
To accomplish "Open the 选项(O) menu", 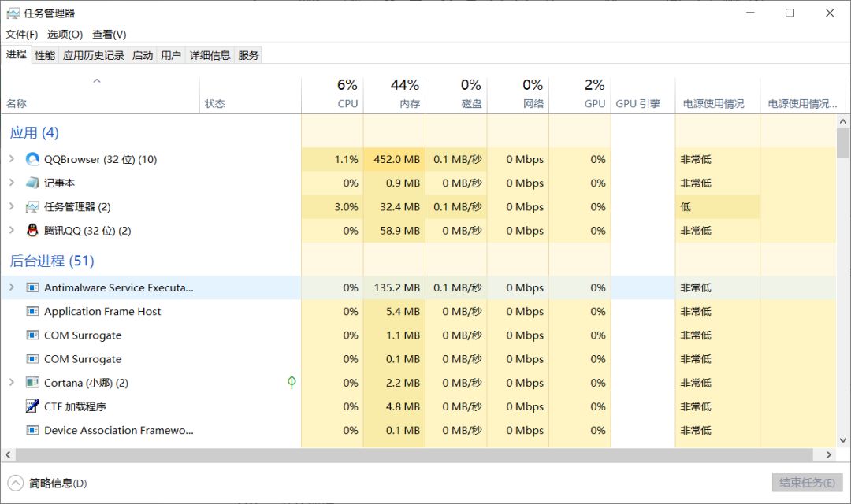I will (x=65, y=35).
